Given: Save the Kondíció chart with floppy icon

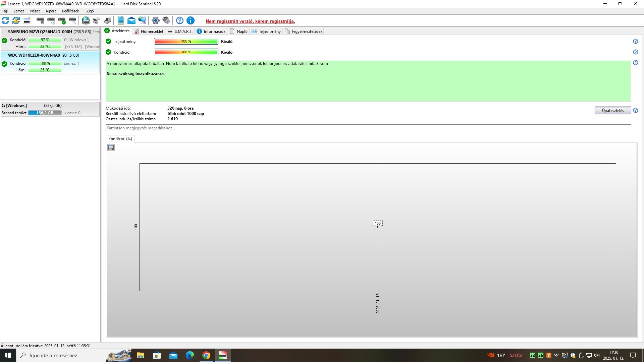Looking at the screenshot, I should (111, 147).
